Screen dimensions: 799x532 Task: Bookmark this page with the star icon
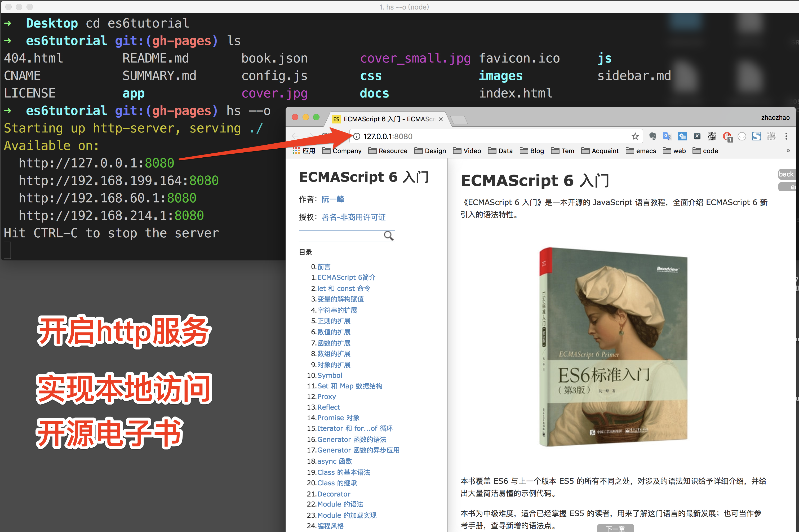pos(635,136)
